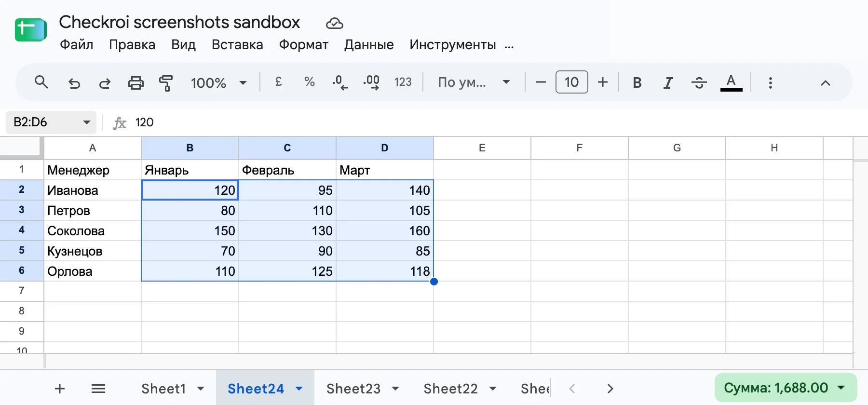Switch to the Sheet22 tab

click(x=450, y=389)
